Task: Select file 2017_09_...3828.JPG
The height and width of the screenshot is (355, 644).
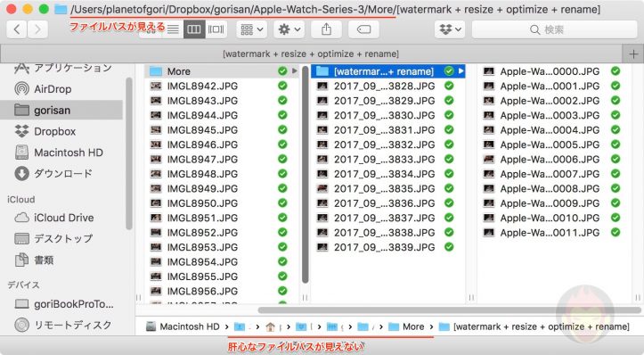Action: click(387, 86)
